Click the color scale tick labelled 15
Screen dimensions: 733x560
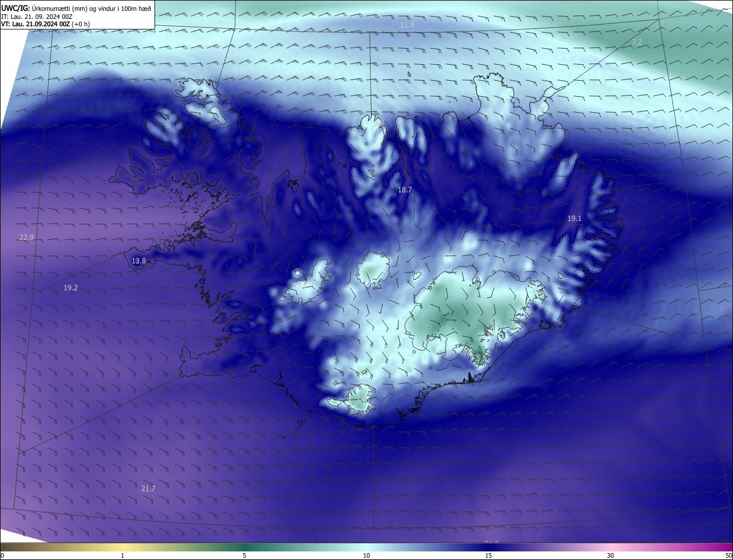pos(488,555)
